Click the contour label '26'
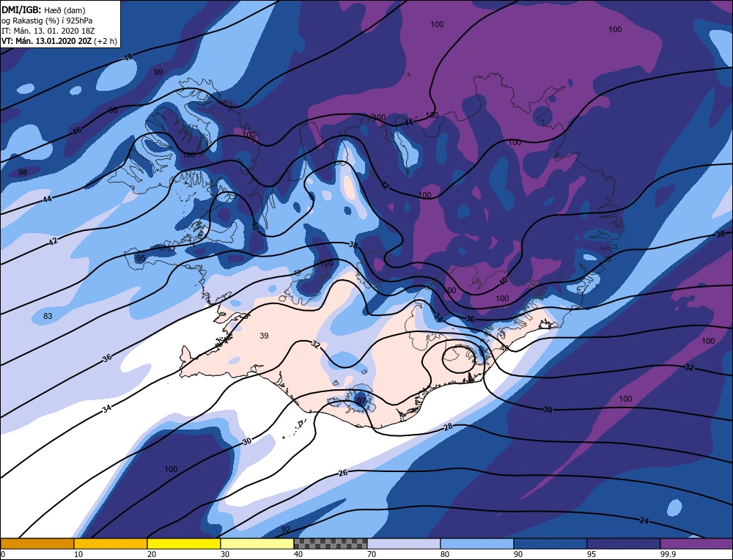The width and height of the screenshot is (733, 560). click(343, 473)
